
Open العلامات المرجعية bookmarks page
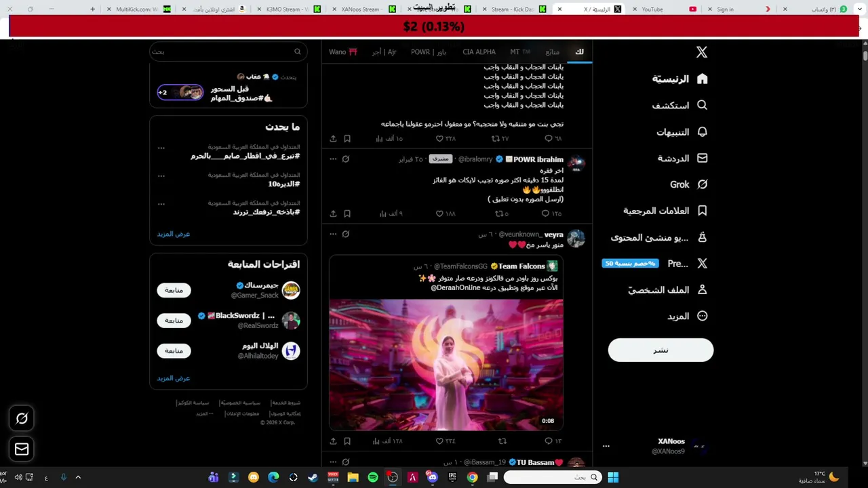tap(666, 211)
